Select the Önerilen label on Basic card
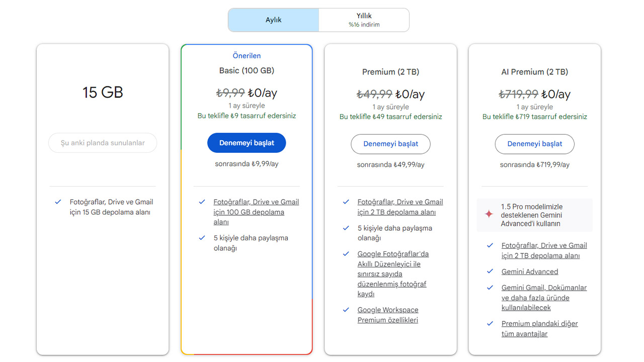The height and width of the screenshot is (362, 644). pos(247,56)
